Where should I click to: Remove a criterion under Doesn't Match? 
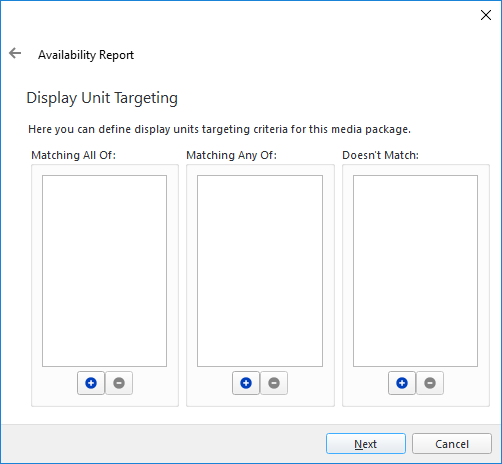[x=430, y=383]
